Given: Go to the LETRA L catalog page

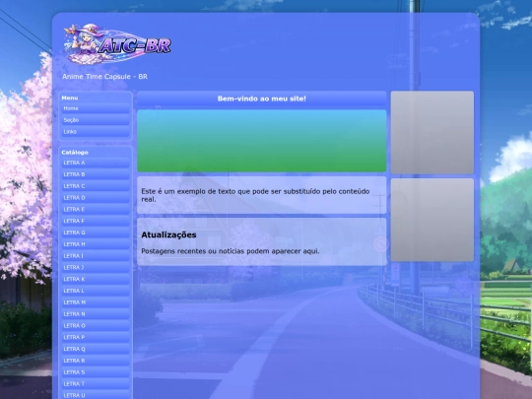Looking at the screenshot, I should point(96,291).
